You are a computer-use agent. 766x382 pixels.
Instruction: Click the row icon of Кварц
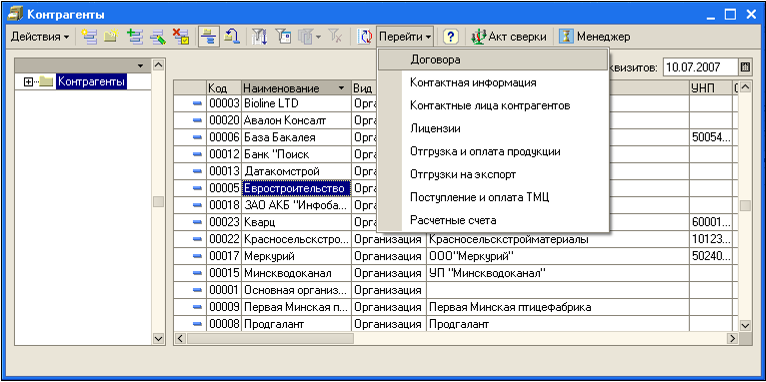[197, 222]
